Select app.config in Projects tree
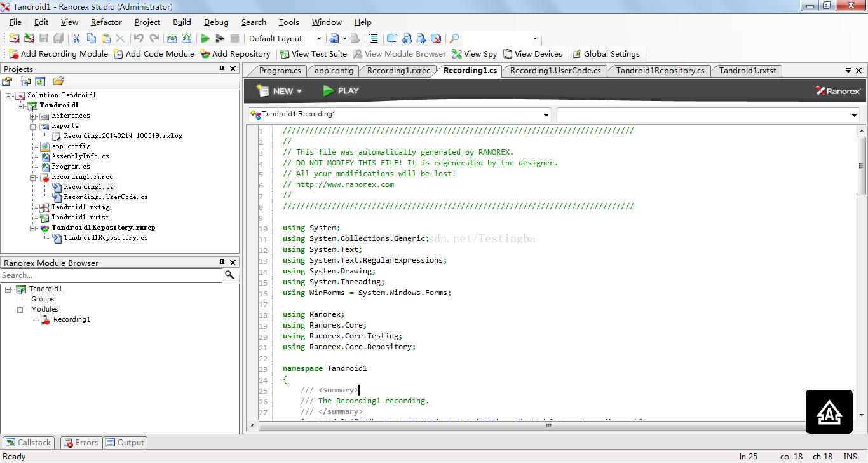The image size is (868, 463). click(71, 146)
